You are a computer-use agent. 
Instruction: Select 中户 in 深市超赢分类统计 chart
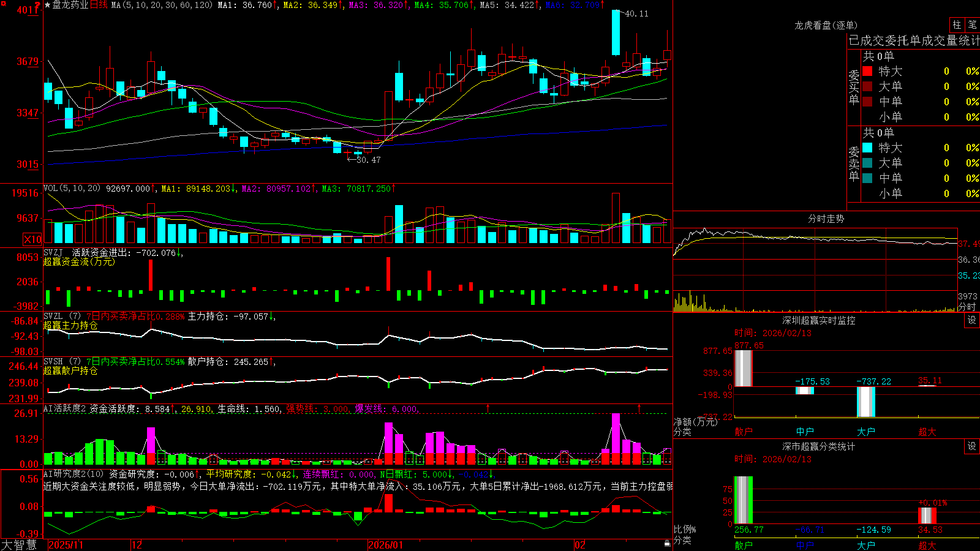(x=805, y=545)
